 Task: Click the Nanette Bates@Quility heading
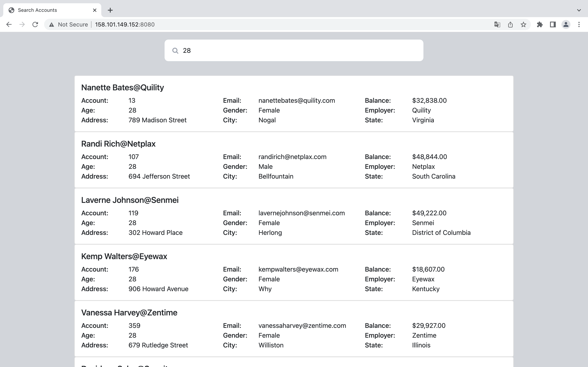click(x=122, y=88)
